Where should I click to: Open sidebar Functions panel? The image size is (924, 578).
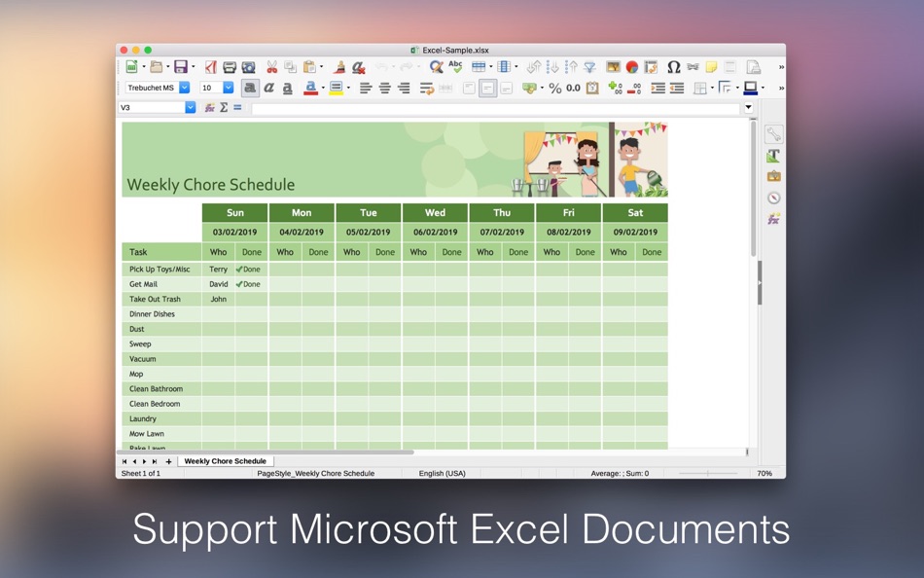point(774,219)
